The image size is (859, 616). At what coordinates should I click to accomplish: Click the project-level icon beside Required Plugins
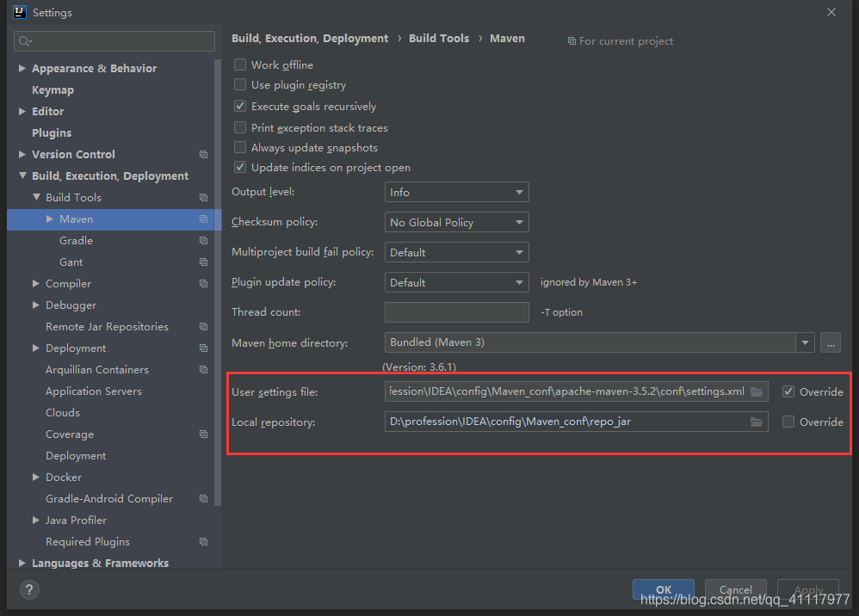[x=203, y=541]
